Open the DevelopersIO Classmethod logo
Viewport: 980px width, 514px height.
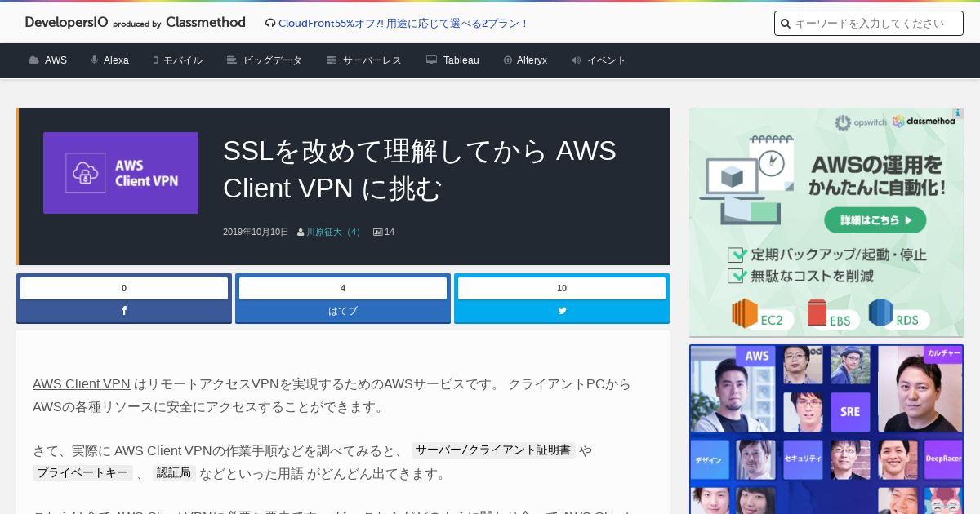click(136, 23)
